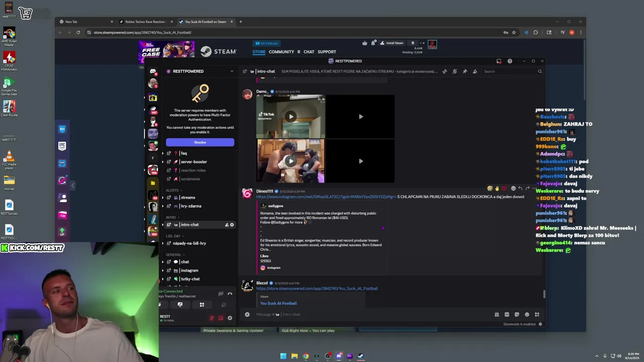This screenshot has width=644, height=362.
Task: Toggle deafen headphones in Discord user panel
Action: click(x=221, y=318)
